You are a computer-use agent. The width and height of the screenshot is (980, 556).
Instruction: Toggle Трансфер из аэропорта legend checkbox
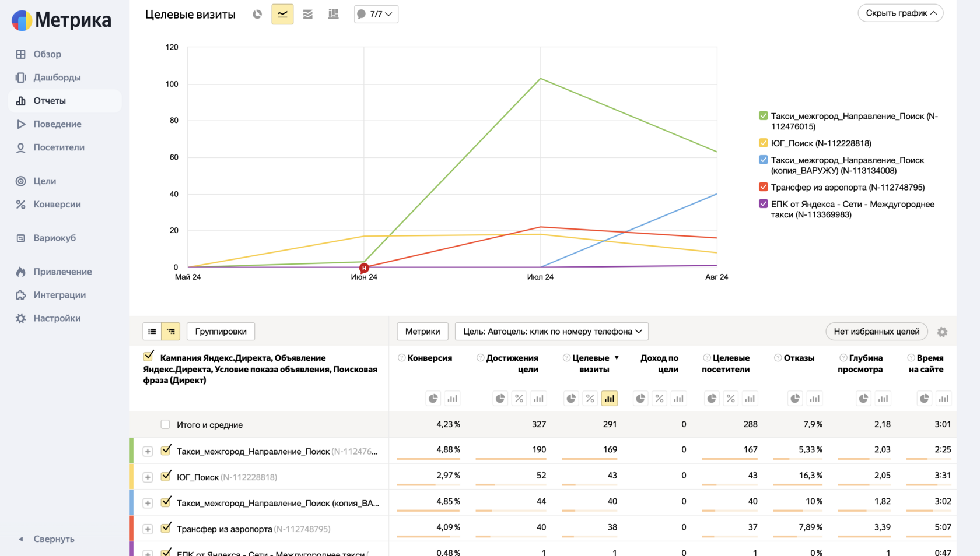(763, 187)
